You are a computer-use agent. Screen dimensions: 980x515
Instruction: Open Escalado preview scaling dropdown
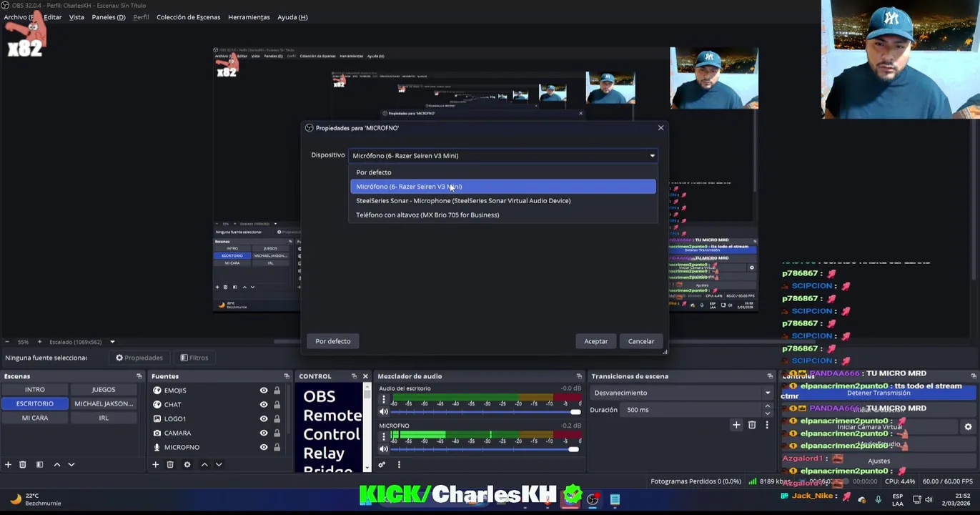click(x=112, y=342)
